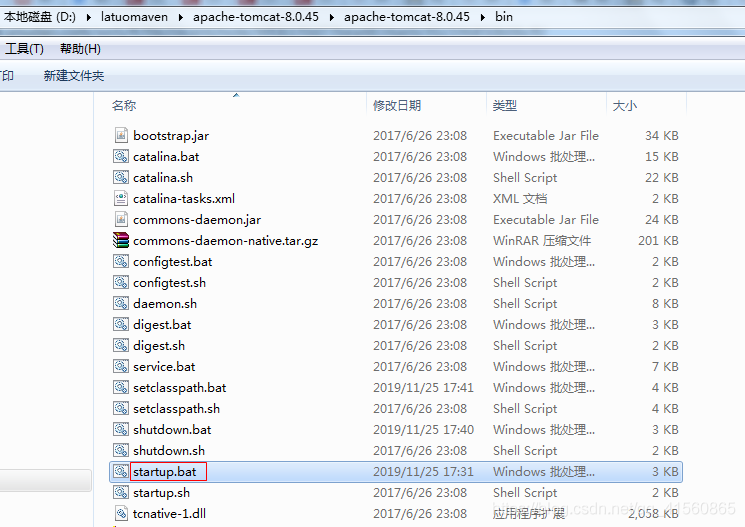Click the daemon.sh file icon
This screenshot has height=527, width=745.
pos(121,303)
